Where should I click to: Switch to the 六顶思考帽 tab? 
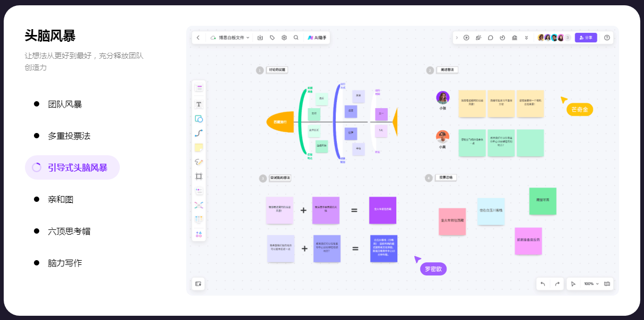pos(69,232)
